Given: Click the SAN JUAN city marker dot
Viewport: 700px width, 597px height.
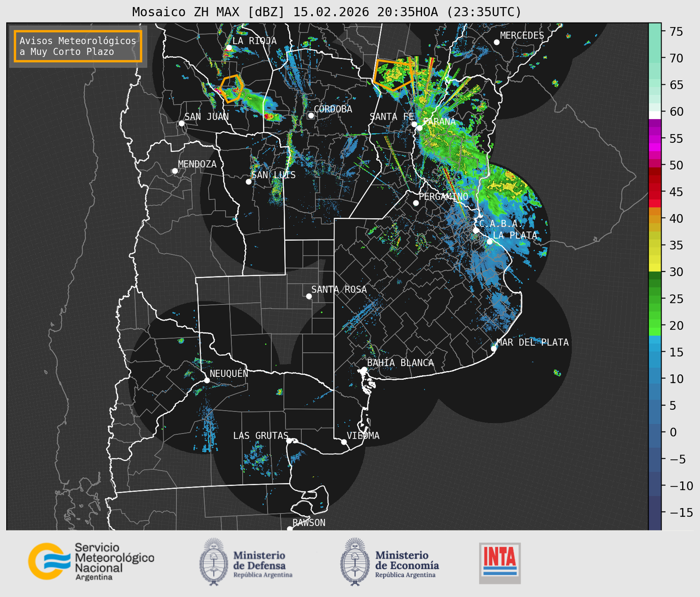Looking at the screenshot, I should coord(181,123).
